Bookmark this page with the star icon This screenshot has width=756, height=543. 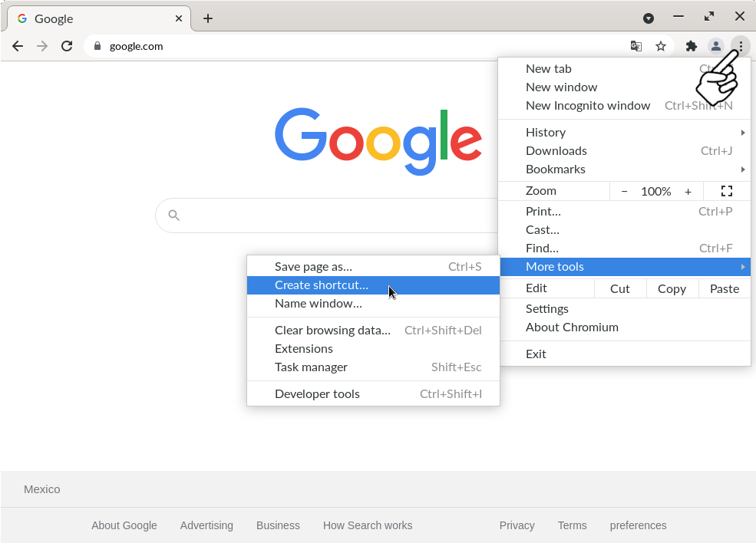point(661,46)
